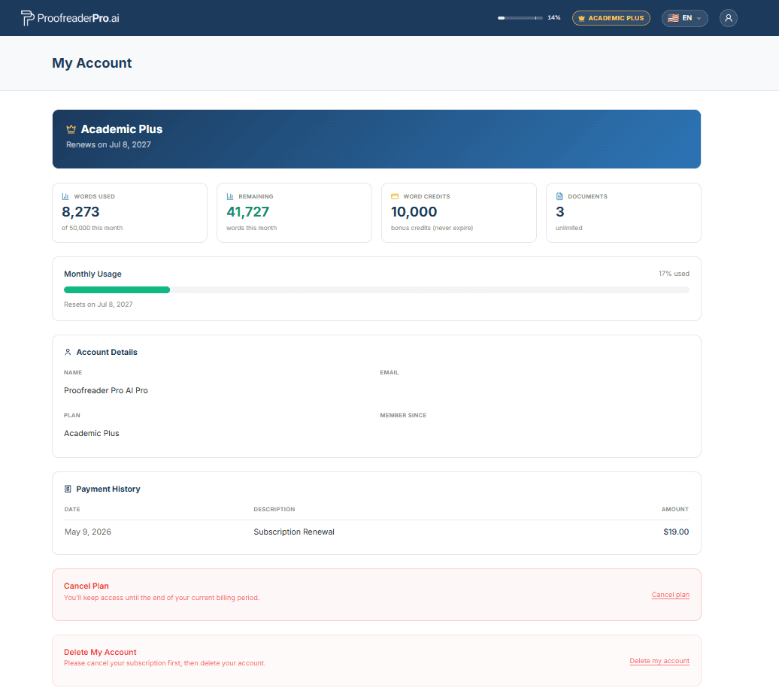Click the Word Credits card icon
The height and width of the screenshot is (700, 779).
click(x=395, y=196)
